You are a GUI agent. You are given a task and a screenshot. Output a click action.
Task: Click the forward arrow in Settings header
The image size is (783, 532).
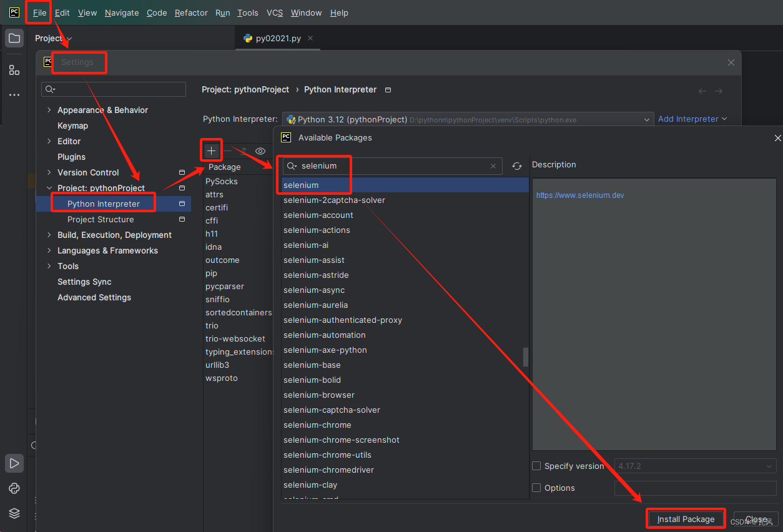tap(719, 91)
